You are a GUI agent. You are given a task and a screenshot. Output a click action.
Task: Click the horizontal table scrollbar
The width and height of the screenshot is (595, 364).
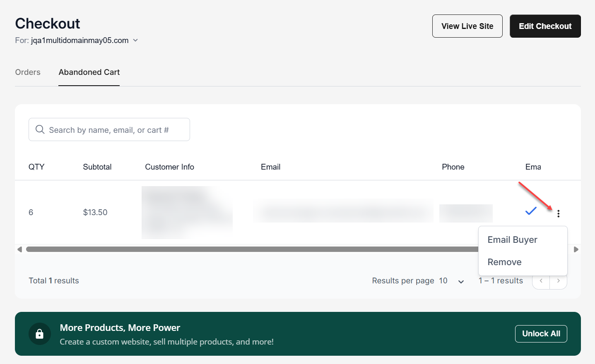(x=253, y=249)
